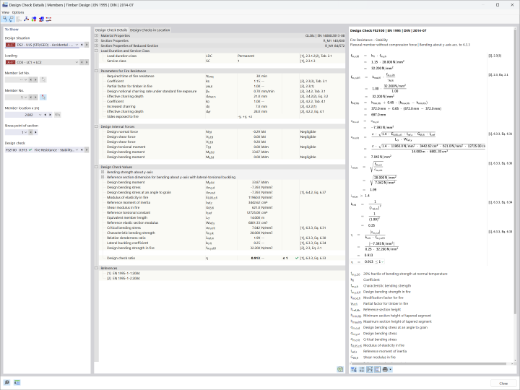Expand the Material Properties section
The height and width of the screenshot is (390, 520).
96,36
